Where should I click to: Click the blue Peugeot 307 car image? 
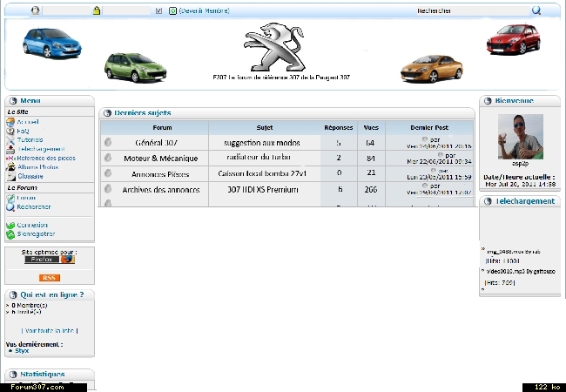52,43
